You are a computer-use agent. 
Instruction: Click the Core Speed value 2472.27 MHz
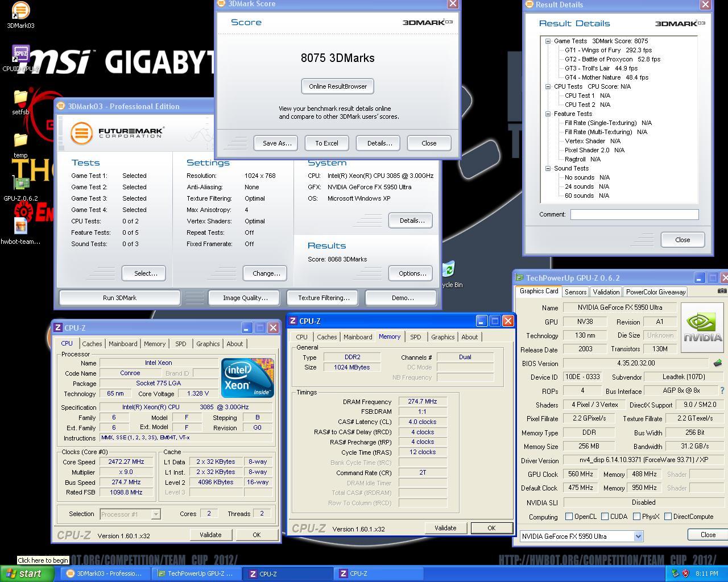point(126,462)
